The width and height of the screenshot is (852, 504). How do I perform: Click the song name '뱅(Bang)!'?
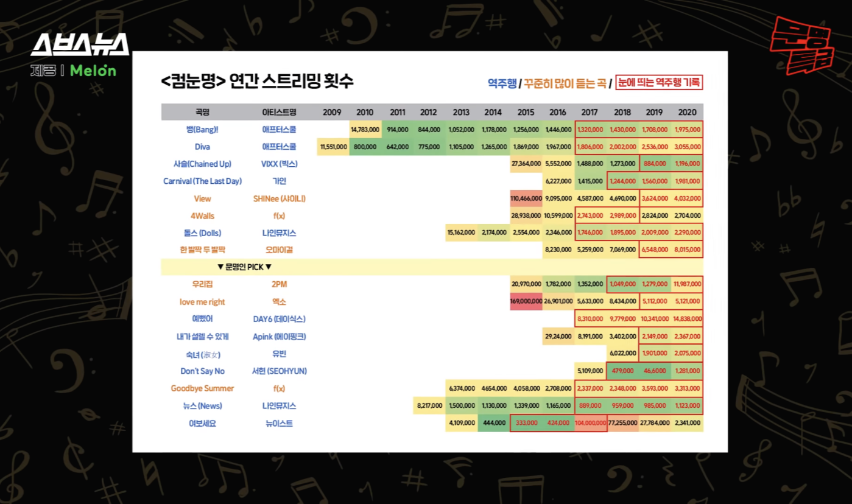(203, 130)
